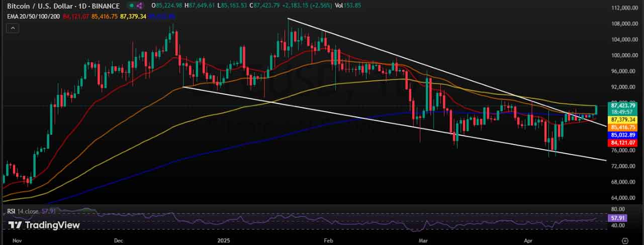Collapse the indicator legend with the chevron
Screen dimensions: 644x245
pyautogui.click(x=12, y=28)
